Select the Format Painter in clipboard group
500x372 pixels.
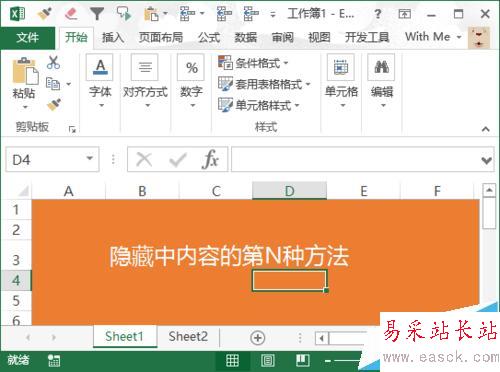(54, 105)
